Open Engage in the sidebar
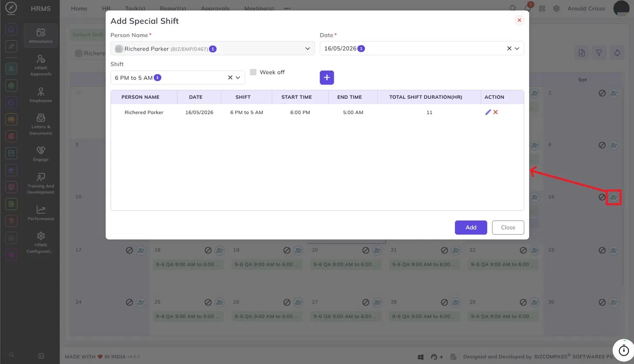The height and width of the screenshot is (364, 634). pyautogui.click(x=41, y=154)
